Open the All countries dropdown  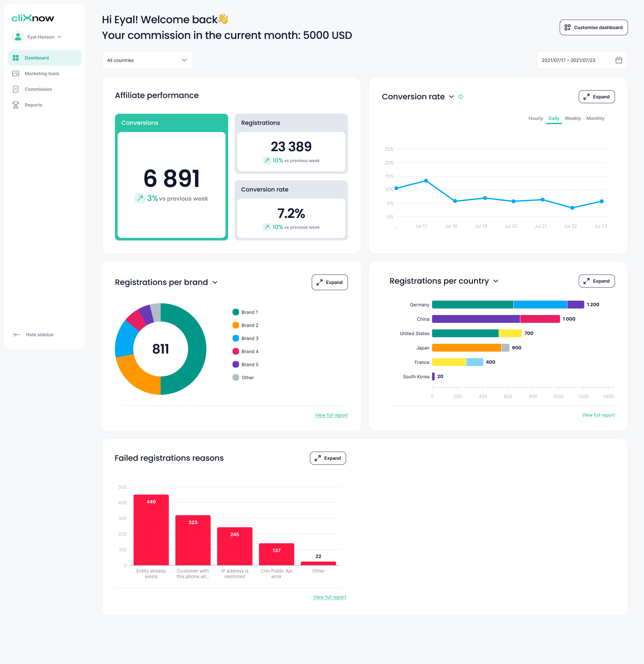tap(147, 60)
